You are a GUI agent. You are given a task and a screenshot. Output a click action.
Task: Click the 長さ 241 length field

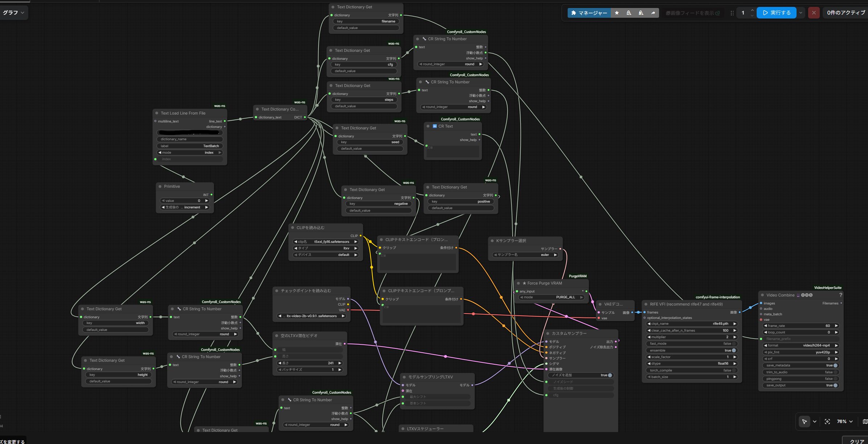click(309, 363)
